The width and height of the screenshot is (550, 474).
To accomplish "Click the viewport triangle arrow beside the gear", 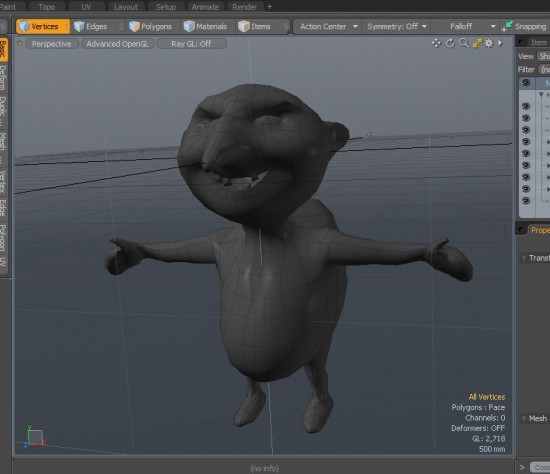I will 500,43.
